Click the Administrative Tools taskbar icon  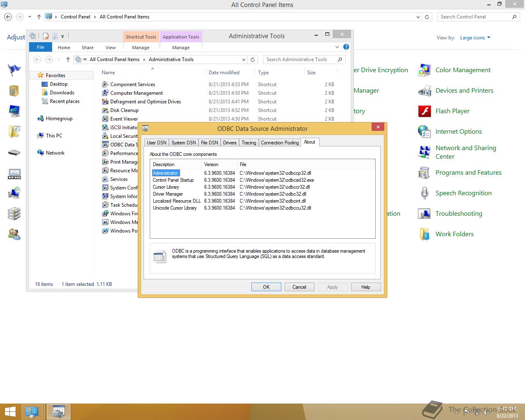pyautogui.click(x=59, y=411)
